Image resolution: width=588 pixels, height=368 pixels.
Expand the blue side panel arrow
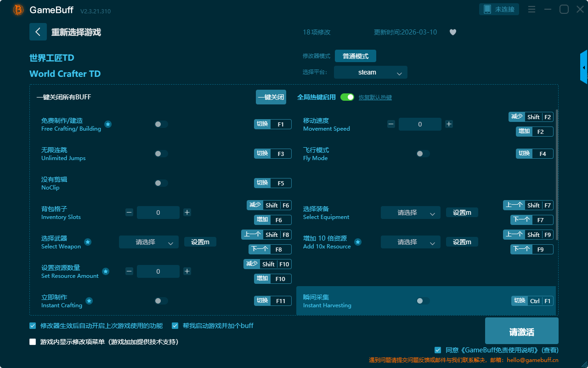click(584, 68)
